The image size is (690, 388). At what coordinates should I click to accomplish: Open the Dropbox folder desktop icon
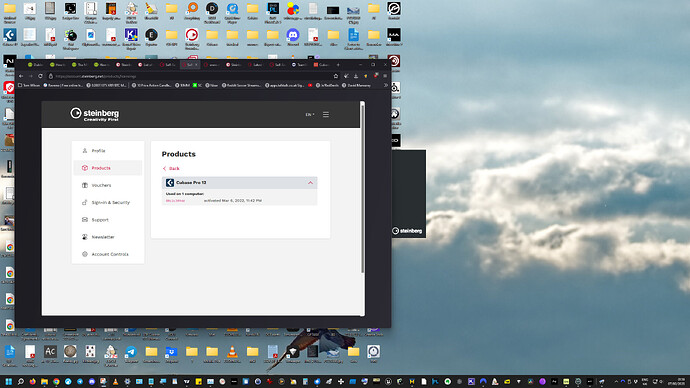[171, 354]
